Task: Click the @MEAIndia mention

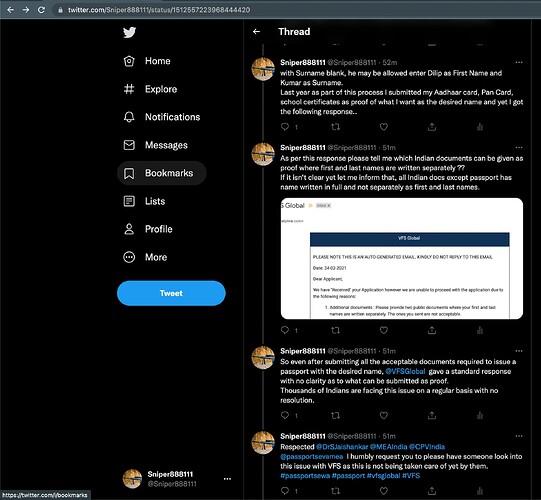Action: pos(388,447)
